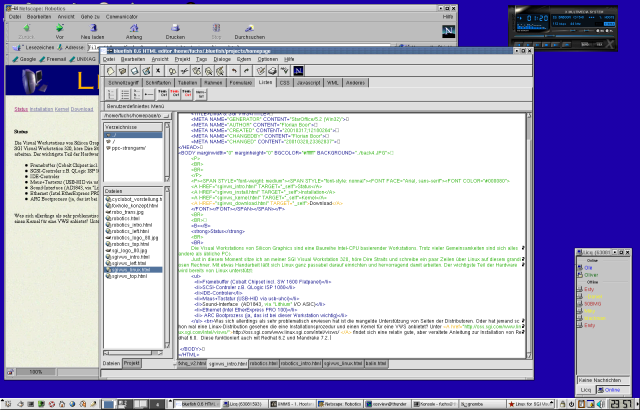Click the XMMS taskbar entry

(292, 404)
